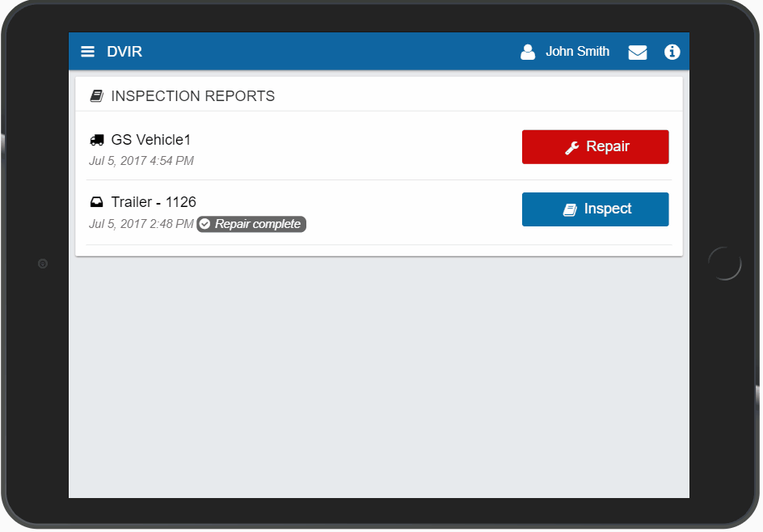
Task: Click the DVIR app title
Action: pyautogui.click(x=124, y=52)
